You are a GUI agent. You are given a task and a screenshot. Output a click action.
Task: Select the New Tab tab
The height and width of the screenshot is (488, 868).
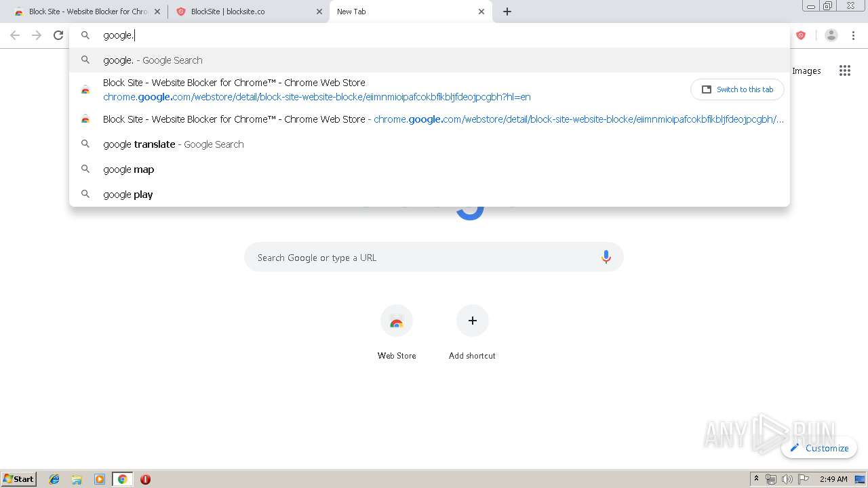coord(411,12)
